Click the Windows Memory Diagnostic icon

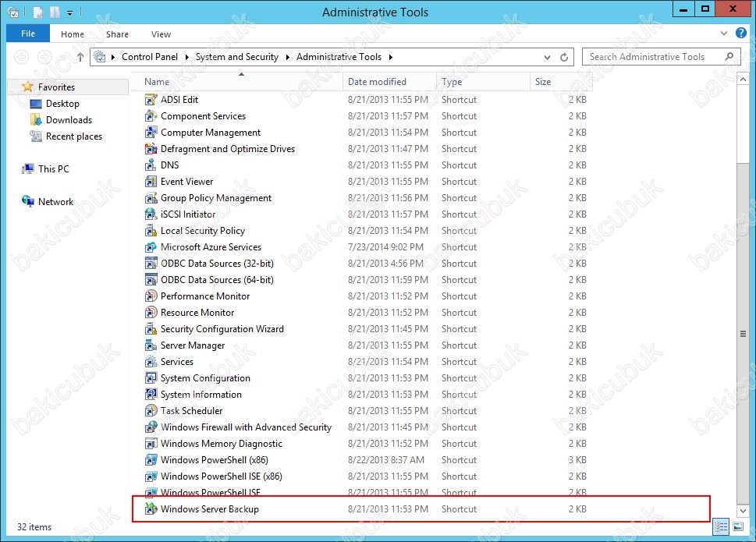151,444
